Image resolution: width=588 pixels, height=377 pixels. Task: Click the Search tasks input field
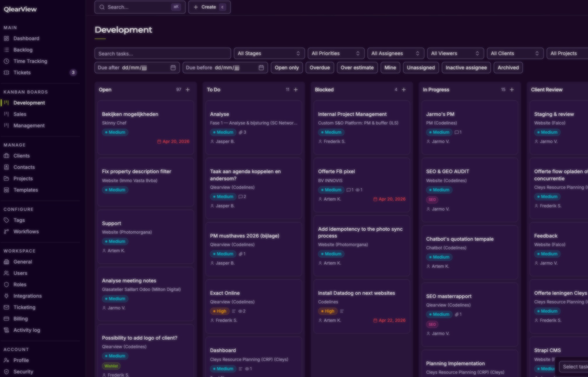tap(163, 53)
